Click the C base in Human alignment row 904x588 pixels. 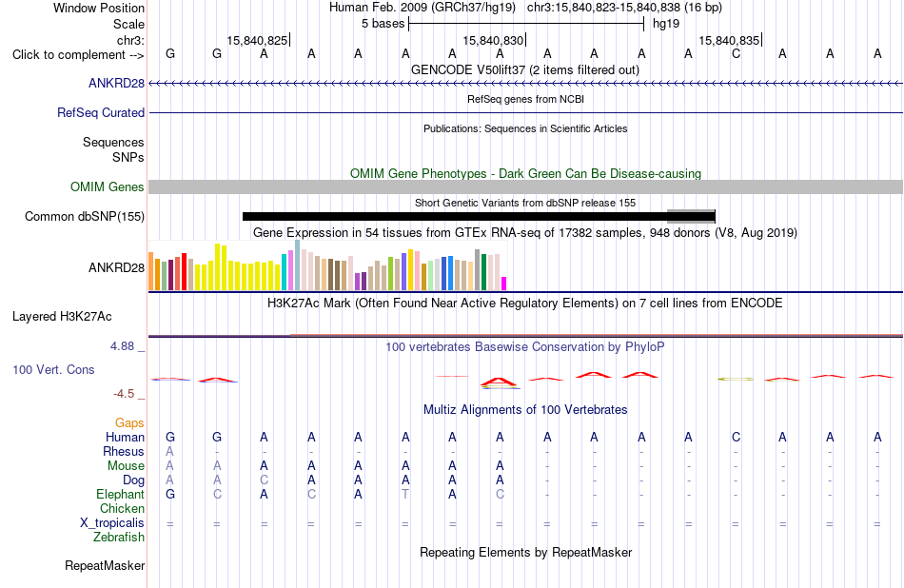click(x=736, y=437)
